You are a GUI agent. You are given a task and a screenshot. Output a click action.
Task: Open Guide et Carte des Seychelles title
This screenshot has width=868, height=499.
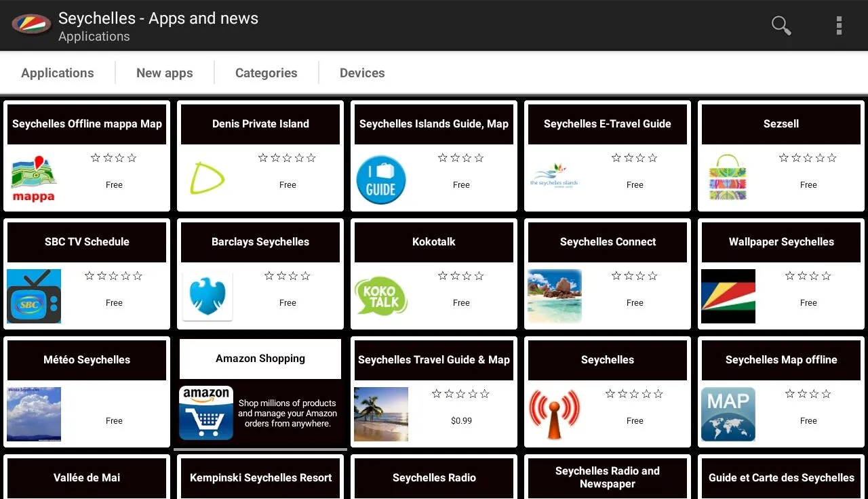[x=781, y=478]
